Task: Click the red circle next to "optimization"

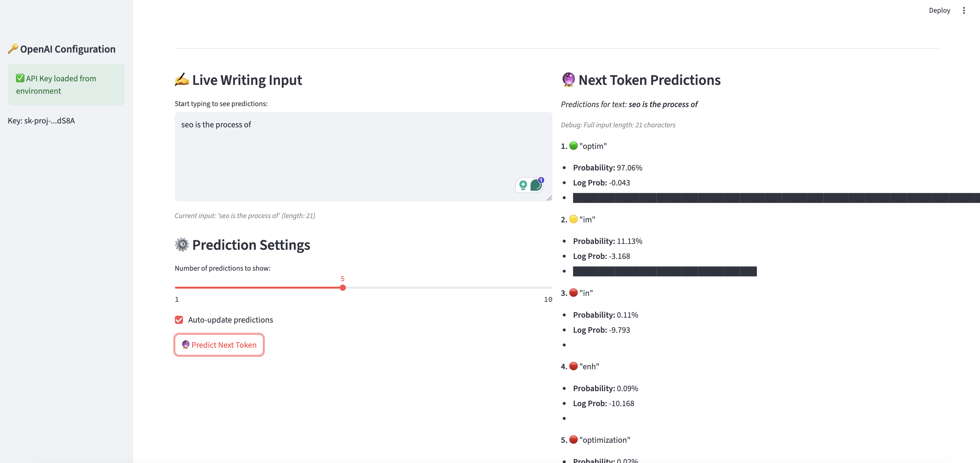Action: pos(573,439)
